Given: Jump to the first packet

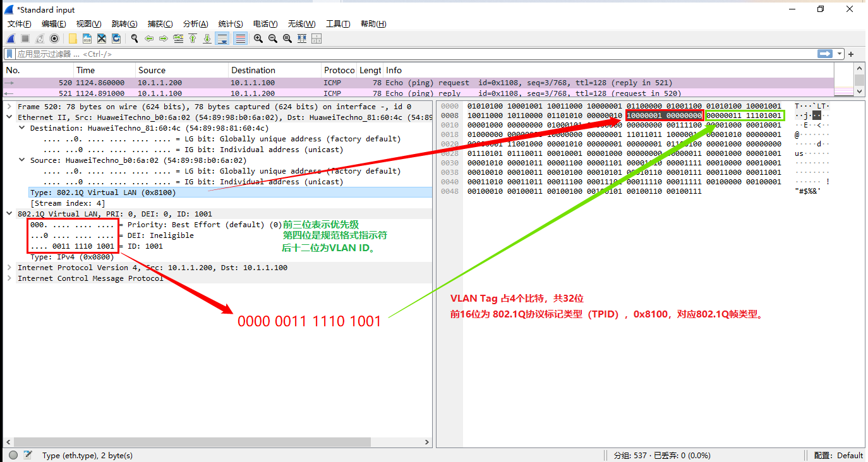Looking at the screenshot, I should [193, 38].
